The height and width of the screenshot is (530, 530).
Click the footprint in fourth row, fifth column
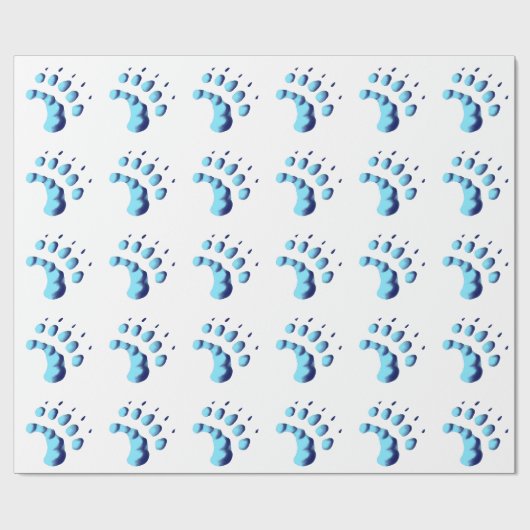point(392,350)
